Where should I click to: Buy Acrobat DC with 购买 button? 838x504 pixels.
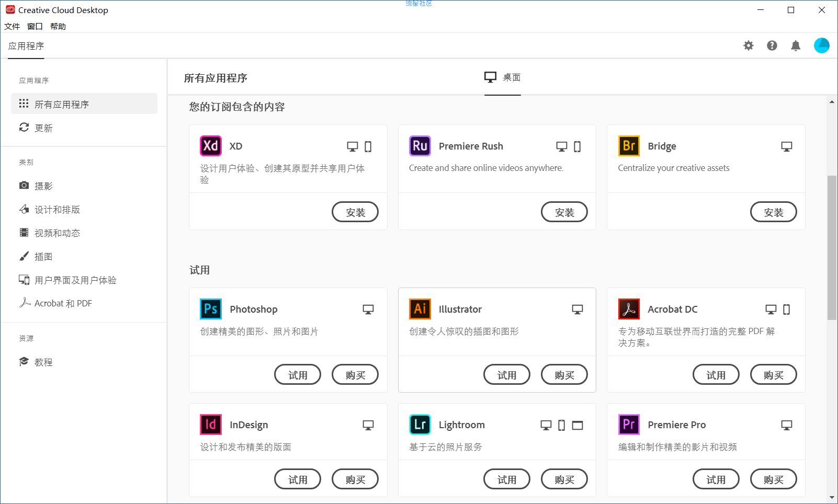coord(774,374)
